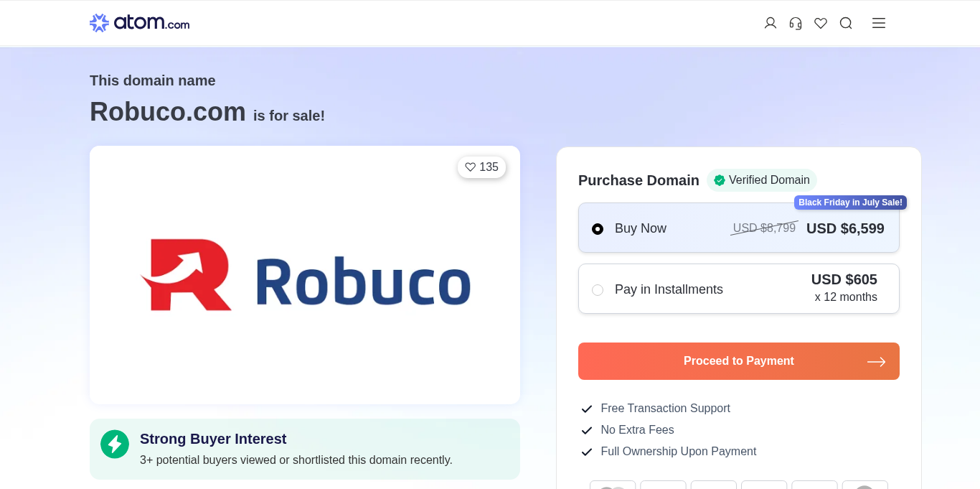Click the No Extra Fees text
The width and height of the screenshot is (980, 489).
tap(637, 430)
